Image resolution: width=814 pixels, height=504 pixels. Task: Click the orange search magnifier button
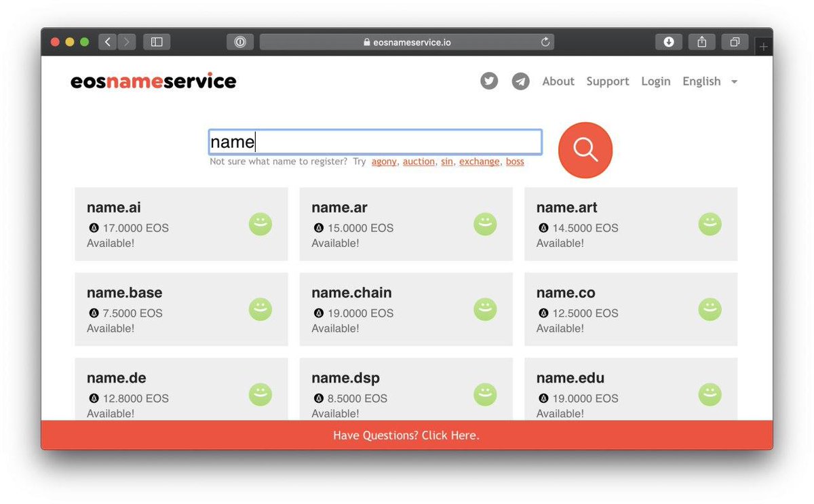click(585, 150)
